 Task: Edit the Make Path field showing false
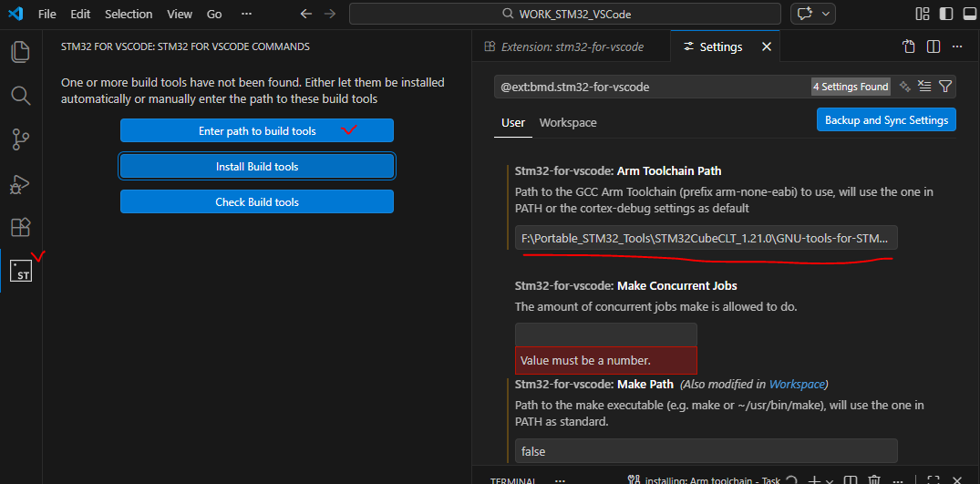pyautogui.click(x=707, y=451)
